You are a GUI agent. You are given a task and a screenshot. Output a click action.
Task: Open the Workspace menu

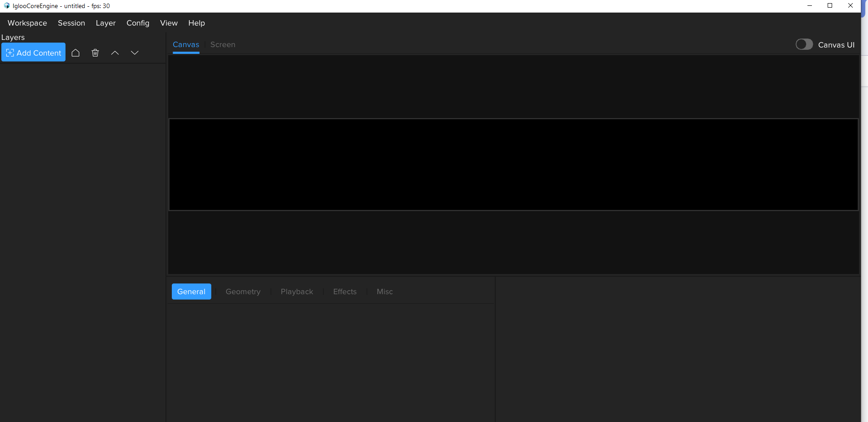tap(27, 23)
